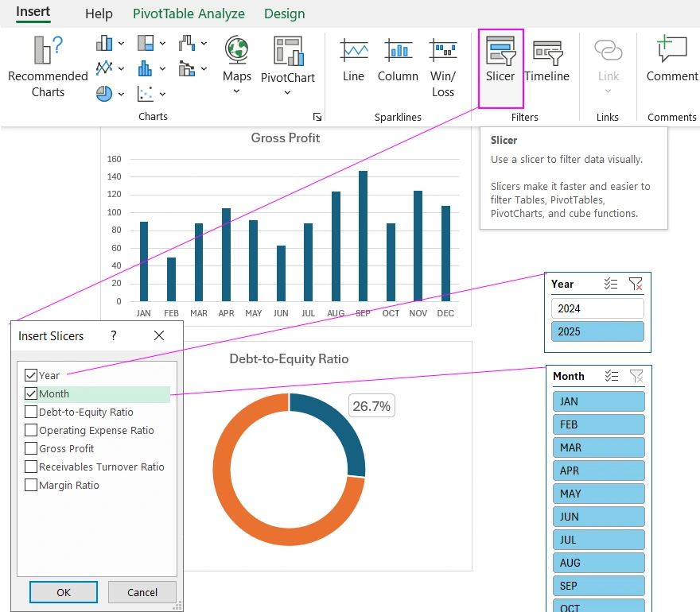This screenshot has height=612, width=700.
Task: Uncheck the Year checkbox
Action: coord(31,375)
